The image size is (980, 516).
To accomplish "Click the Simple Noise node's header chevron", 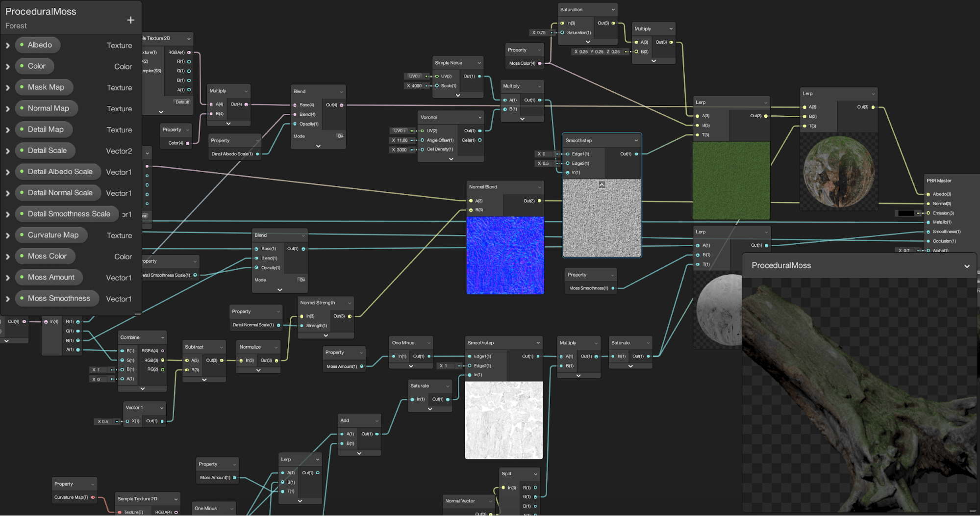I will coord(479,63).
